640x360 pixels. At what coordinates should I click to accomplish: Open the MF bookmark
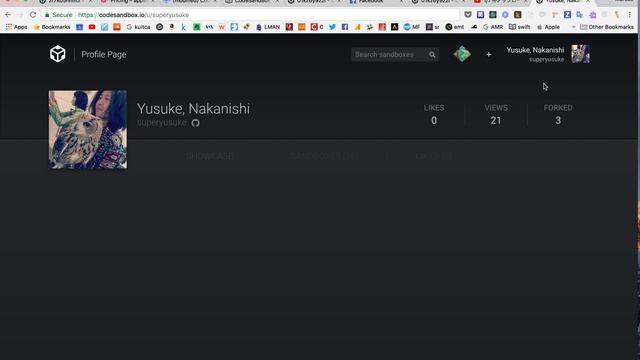click(411, 27)
